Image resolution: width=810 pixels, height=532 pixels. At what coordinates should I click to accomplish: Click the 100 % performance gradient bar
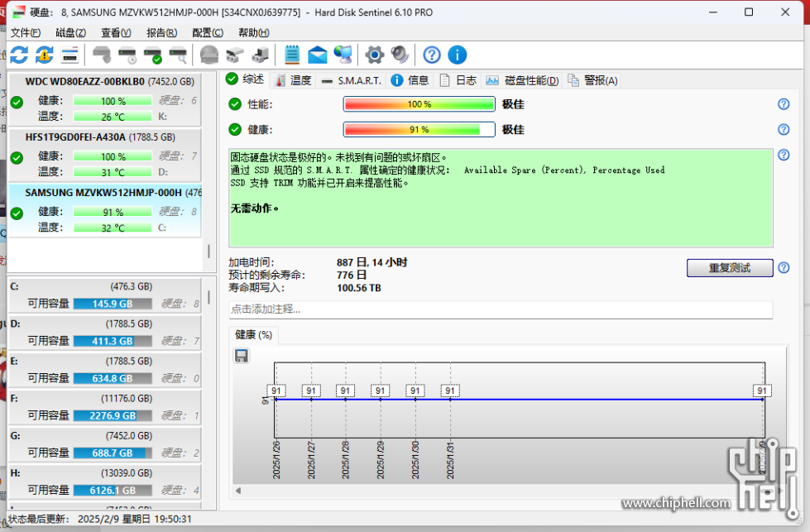[419, 104]
